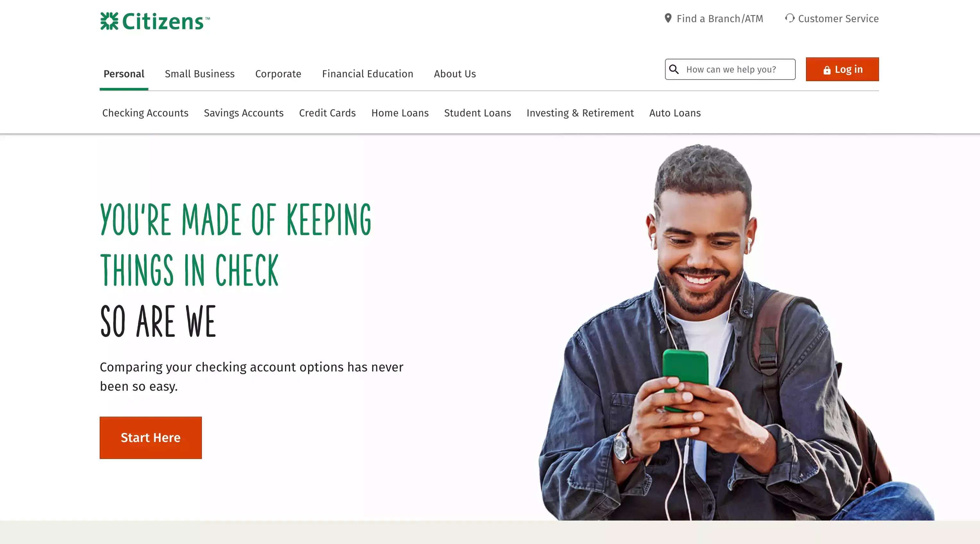The image size is (980, 544).
Task: Expand the Checking Accounts menu
Action: tap(145, 113)
